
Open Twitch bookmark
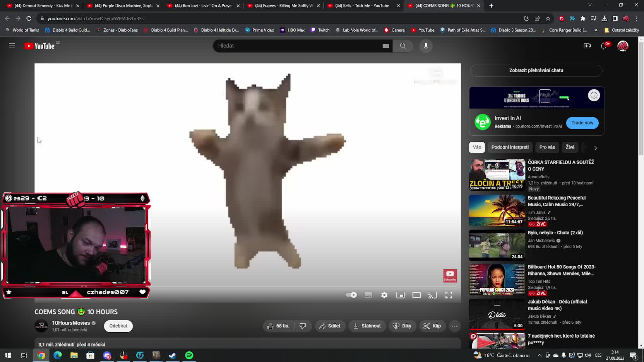(x=320, y=30)
